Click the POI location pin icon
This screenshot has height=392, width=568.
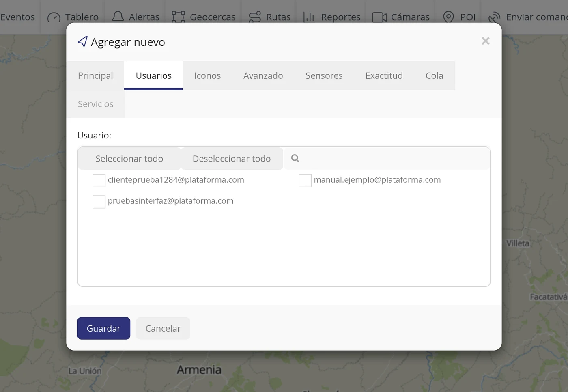(x=448, y=17)
